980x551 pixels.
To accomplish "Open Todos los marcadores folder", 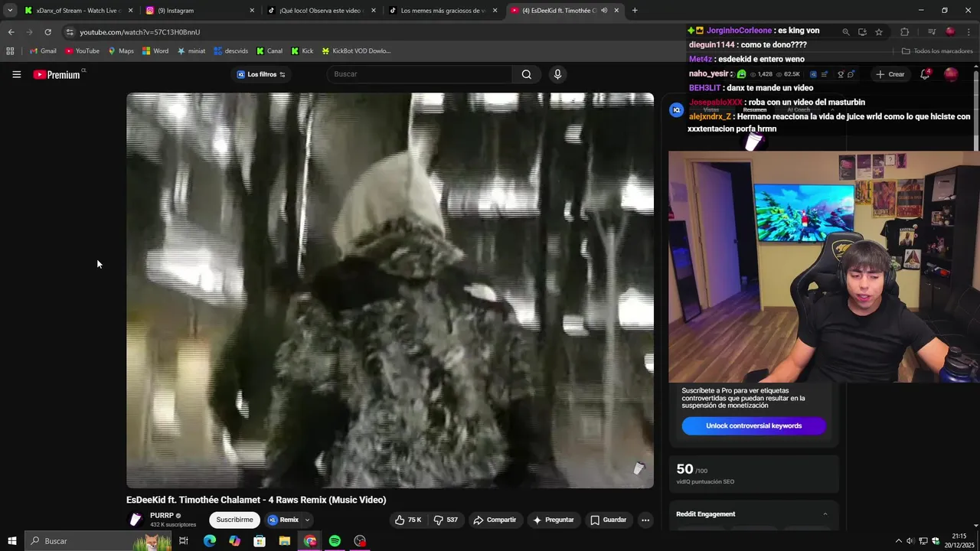I will coord(937,51).
